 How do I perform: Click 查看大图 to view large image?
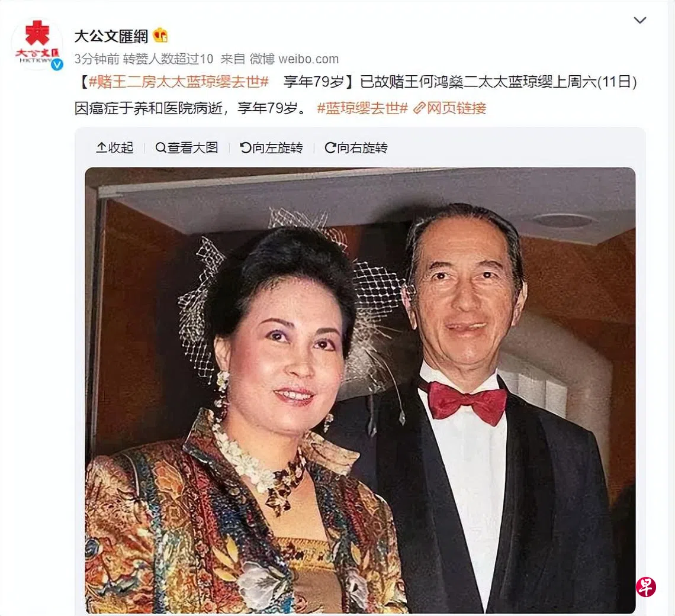[x=187, y=147]
